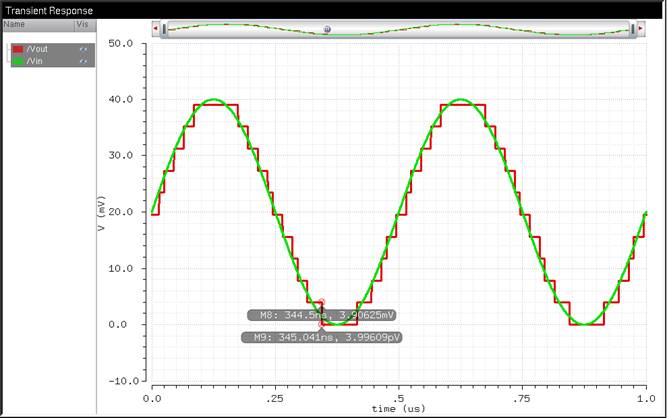Click the left arrow of zoom strip
The width and height of the screenshot is (667, 418).
click(x=155, y=30)
